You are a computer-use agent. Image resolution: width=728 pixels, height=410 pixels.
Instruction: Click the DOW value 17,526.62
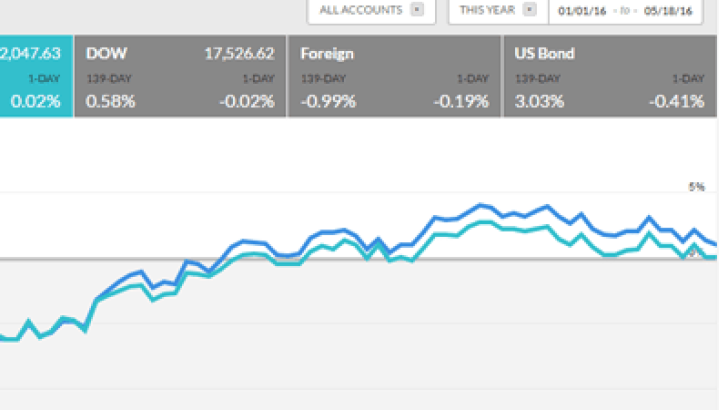tap(240, 53)
